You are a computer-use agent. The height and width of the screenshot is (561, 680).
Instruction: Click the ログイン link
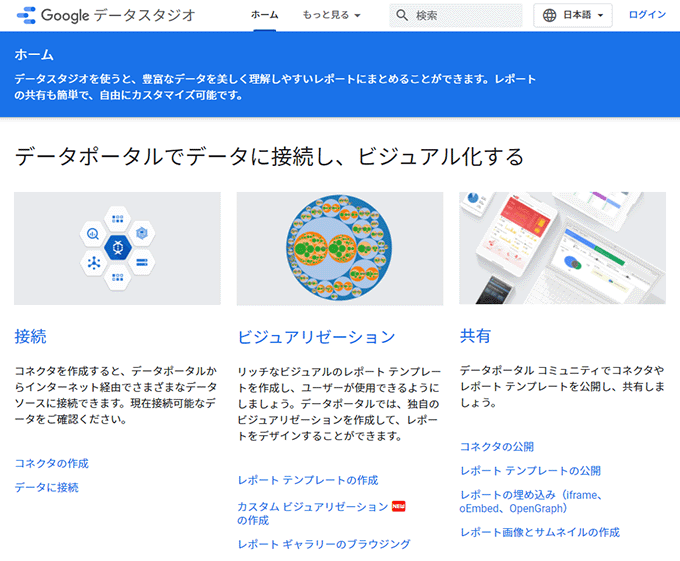point(647,15)
